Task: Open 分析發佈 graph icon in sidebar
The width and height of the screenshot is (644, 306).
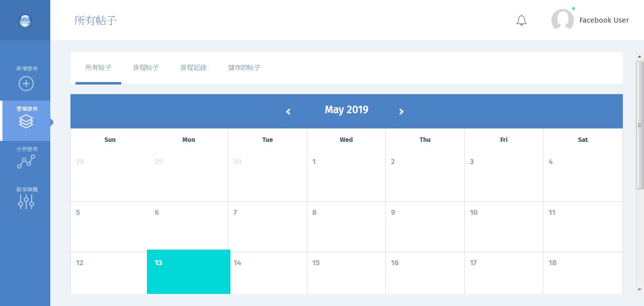Action: [26, 162]
